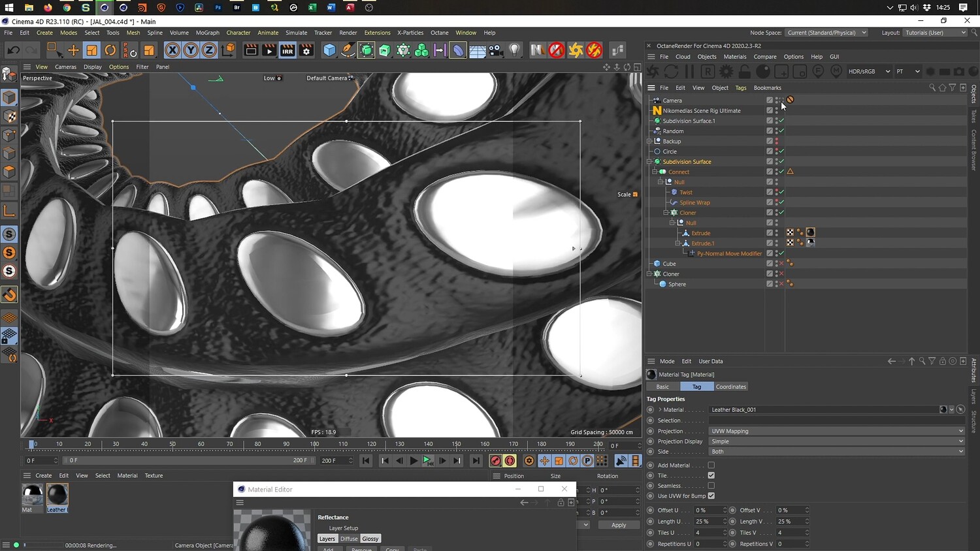The width and height of the screenshot is (980, 551).
Task: Uncheck the Tile checkbox
Action: click(711, 475)
